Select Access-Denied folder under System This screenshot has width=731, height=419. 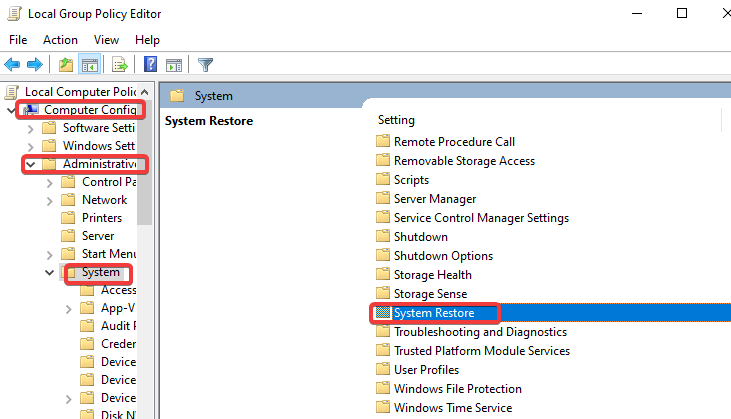[119, 290]
